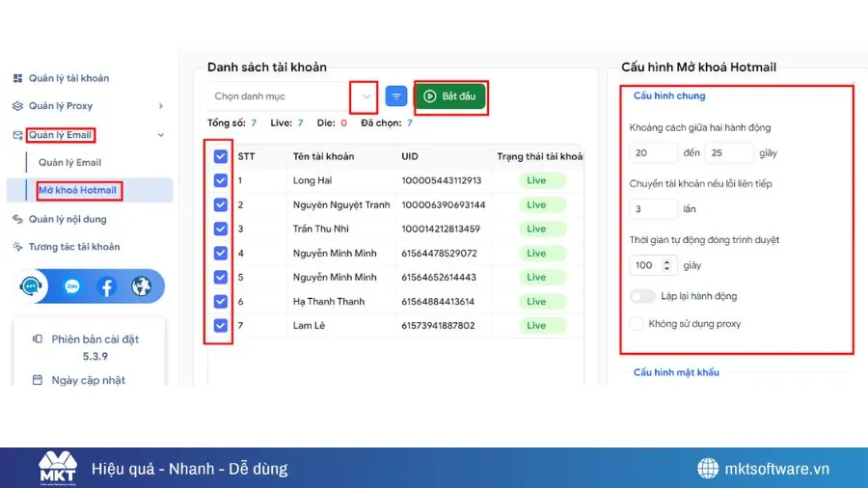Open Tương tác tài khoản menu
The width and height of the screenshot is (868, 488).
click(74, 247)
